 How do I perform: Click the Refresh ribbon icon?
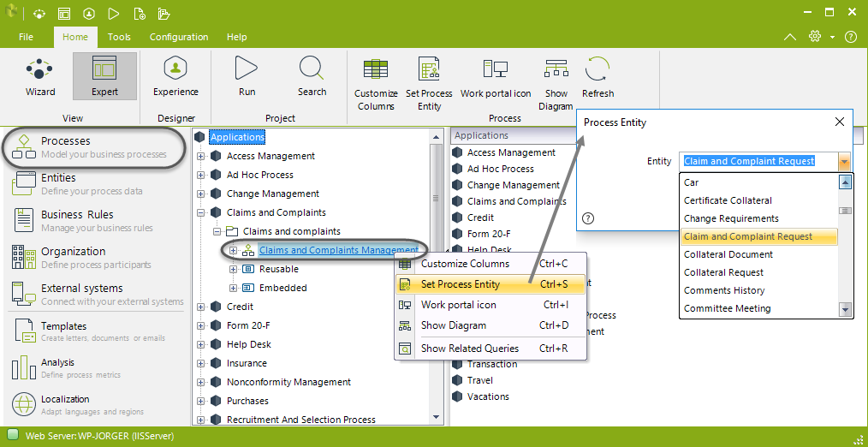[x=597, y=78]
